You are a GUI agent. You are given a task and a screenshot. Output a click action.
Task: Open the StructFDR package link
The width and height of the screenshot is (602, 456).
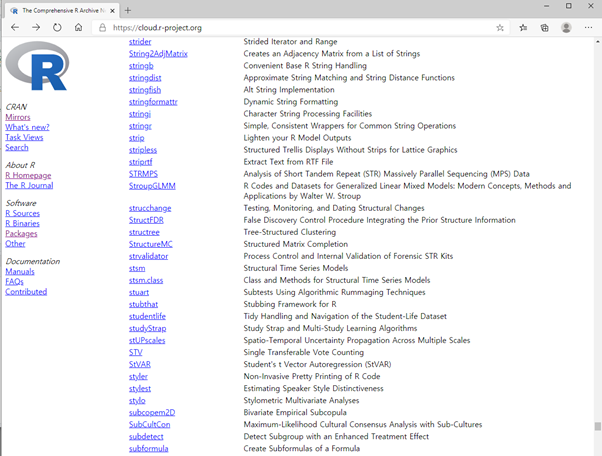click(146, 220)
